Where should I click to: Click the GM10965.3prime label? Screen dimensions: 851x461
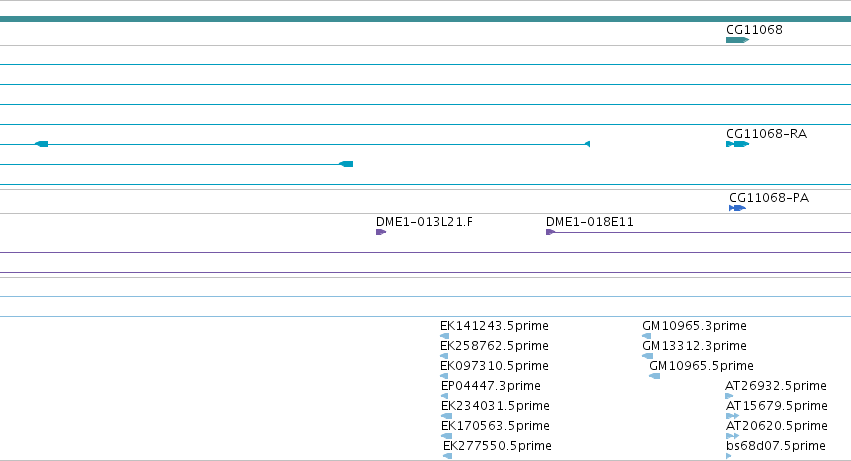click(694, 326)
